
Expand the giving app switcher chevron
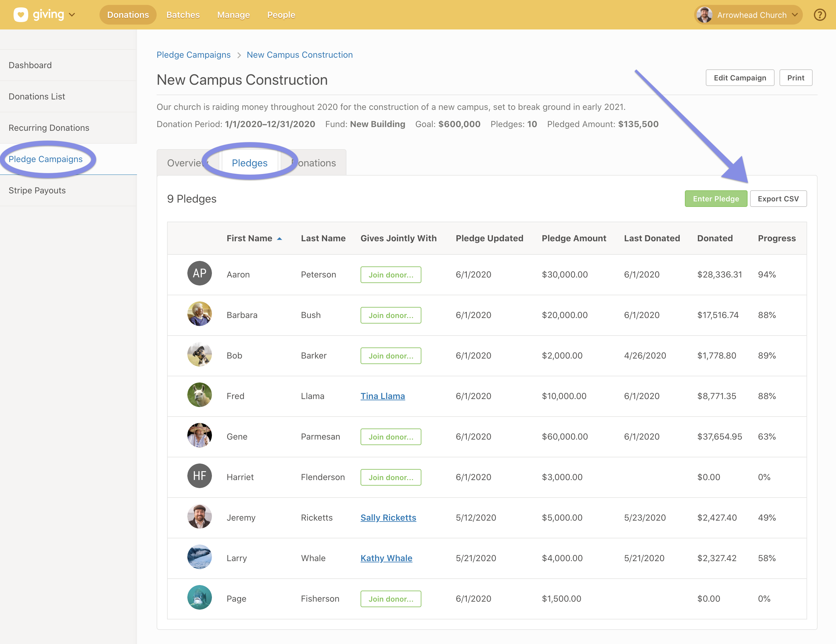[72, 15]
